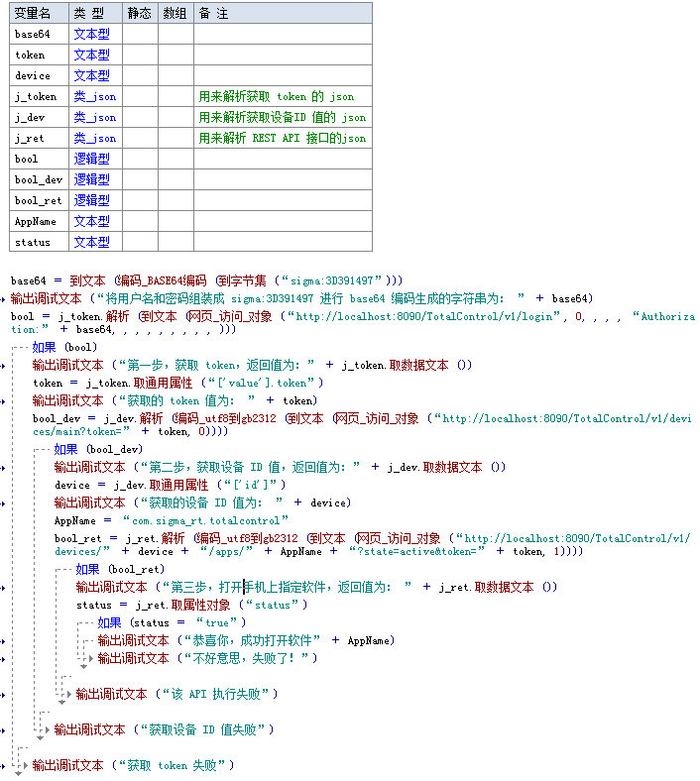Click debug line 第一步，获取 token，返回值为
Viewport: 700px width, 781px height.
[252, 365]
